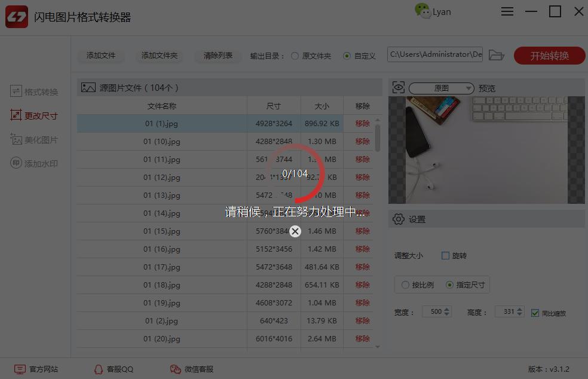Open 客服QQ support icon
Image resolution: width=588 pixels, height=379 pixels.
[x=114, y=369]
